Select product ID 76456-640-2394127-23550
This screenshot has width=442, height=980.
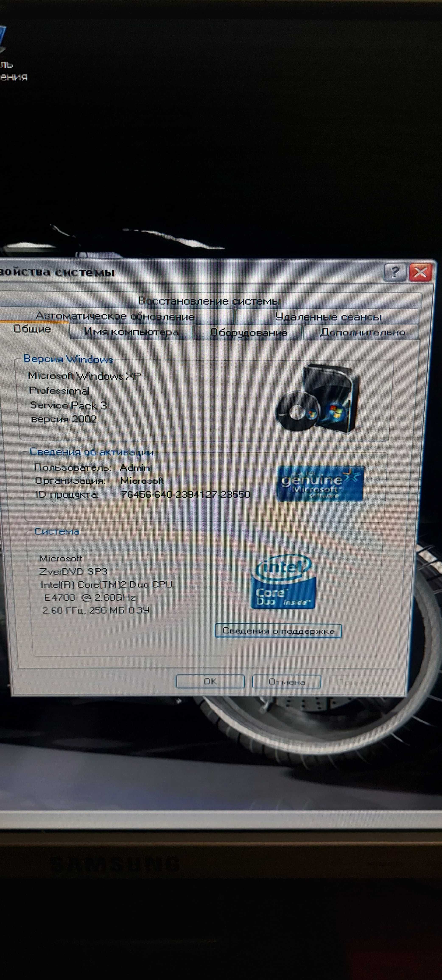coord(185,495)
